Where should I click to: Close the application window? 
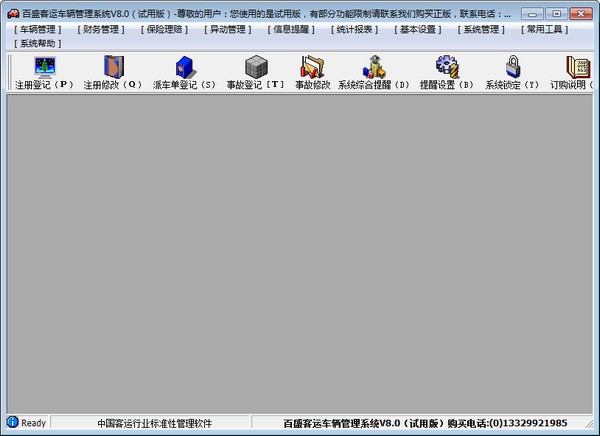click(x=581, y=14)
